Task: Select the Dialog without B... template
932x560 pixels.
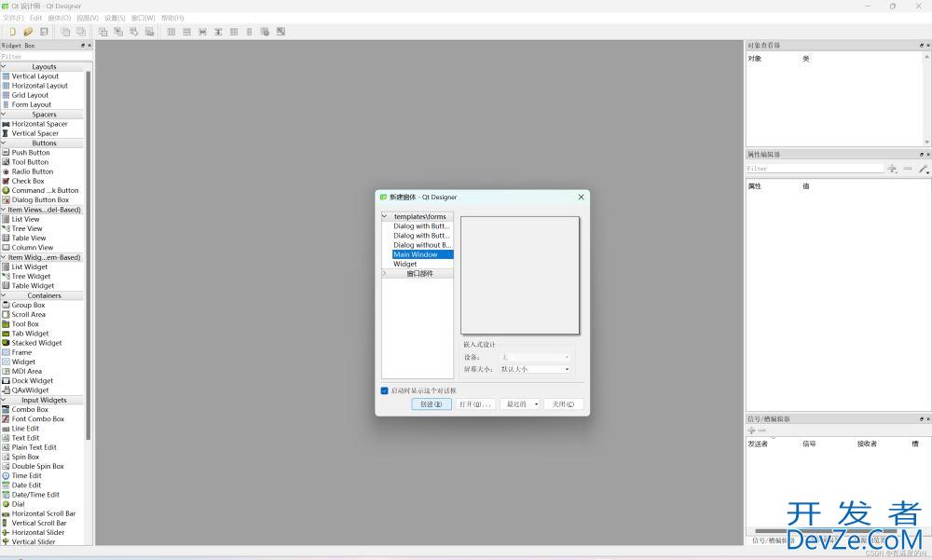Action: [x=422, y=245]
